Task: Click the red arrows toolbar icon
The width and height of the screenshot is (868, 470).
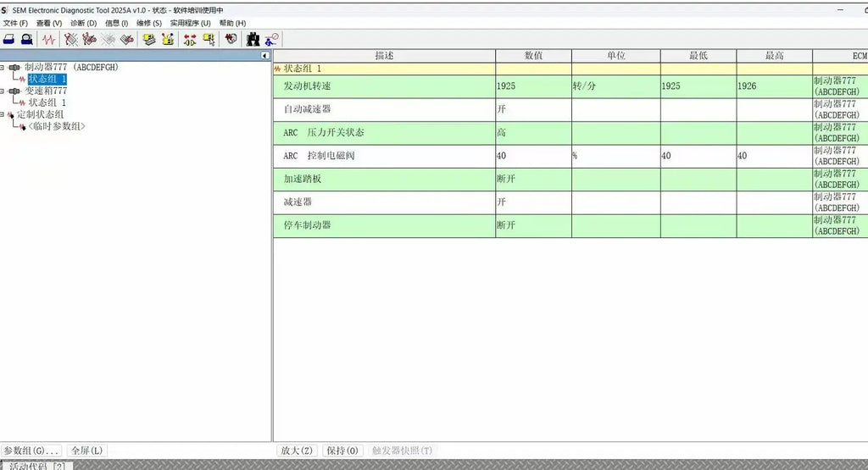Action: [x=190, y=39]
